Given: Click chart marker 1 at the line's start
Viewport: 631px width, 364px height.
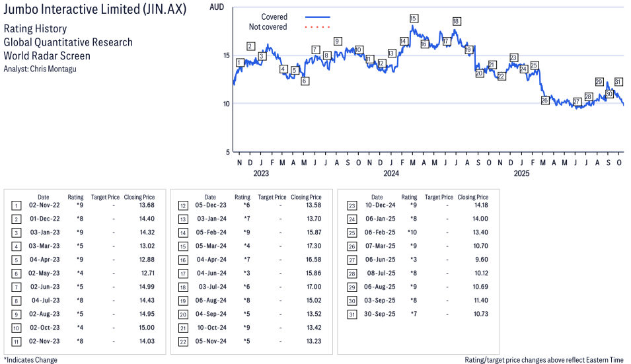Looking at the screenshot, I should point(239,62).
